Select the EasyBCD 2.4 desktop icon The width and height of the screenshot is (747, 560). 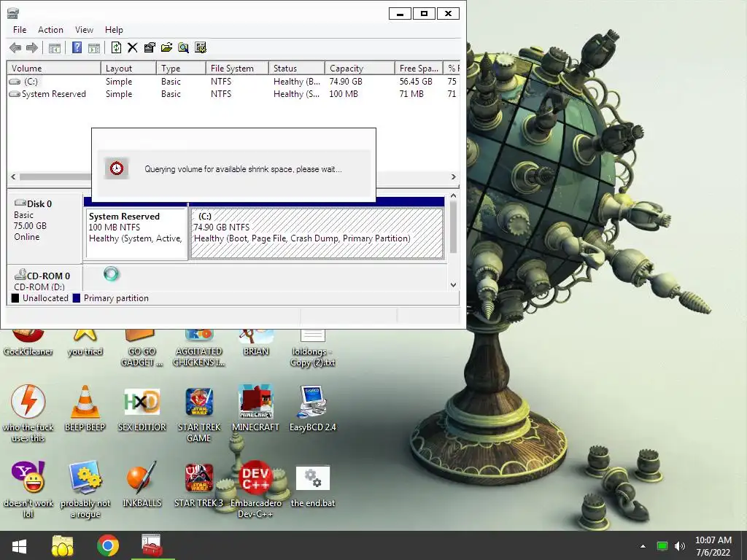(x=312, y=408)
